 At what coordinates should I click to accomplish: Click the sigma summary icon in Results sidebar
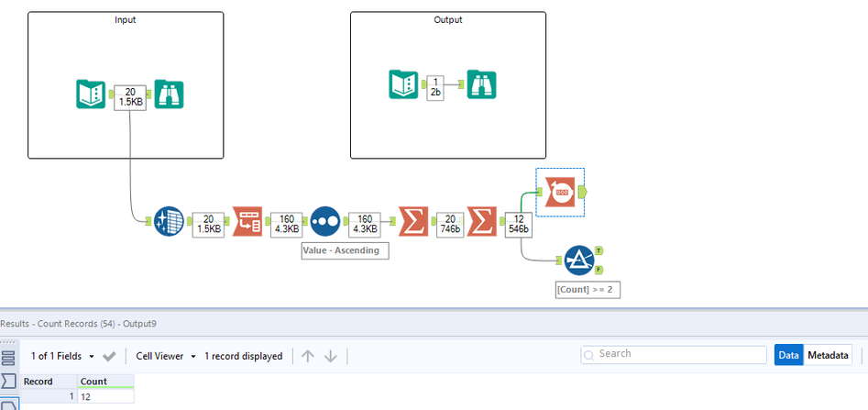[8, 381]
